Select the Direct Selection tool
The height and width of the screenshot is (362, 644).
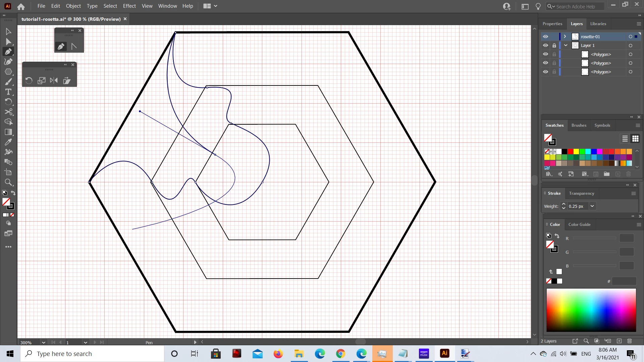click(8, 42)
